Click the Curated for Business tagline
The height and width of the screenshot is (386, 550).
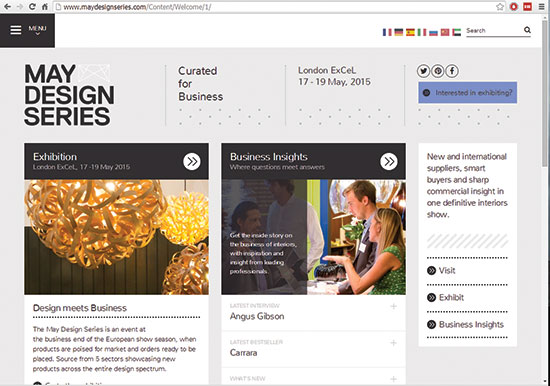point(201,84)
